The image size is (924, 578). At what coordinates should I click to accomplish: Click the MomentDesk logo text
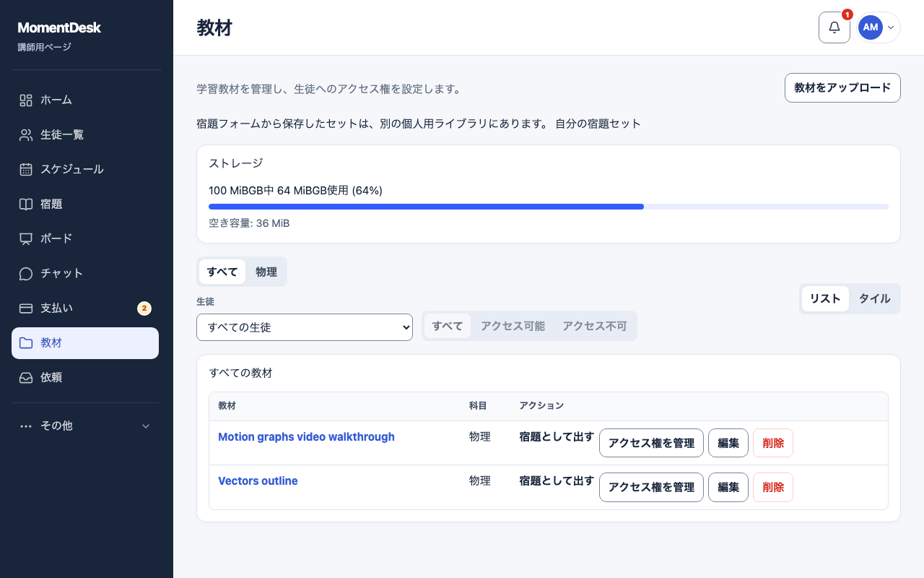pos(59,28)
